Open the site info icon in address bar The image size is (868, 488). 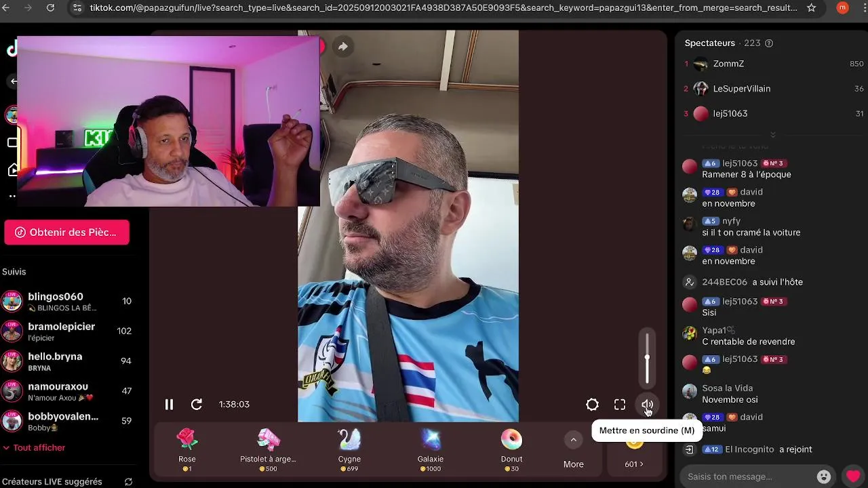coord(77,8)
